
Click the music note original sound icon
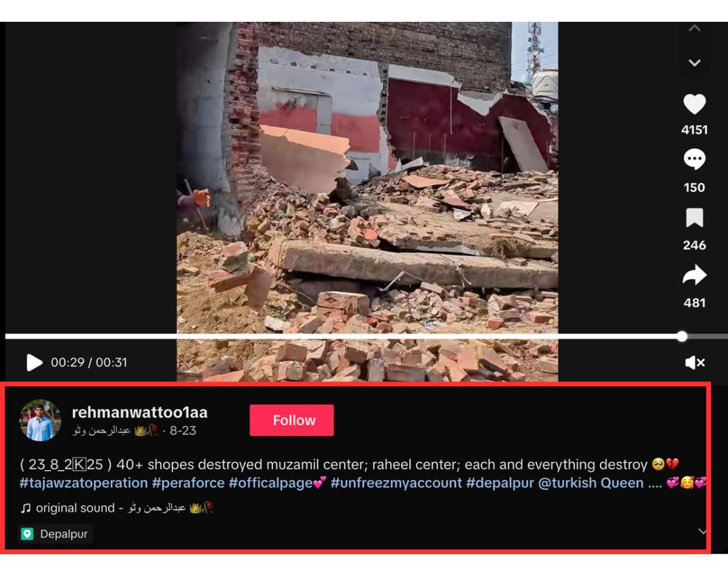tap(25, 508)
